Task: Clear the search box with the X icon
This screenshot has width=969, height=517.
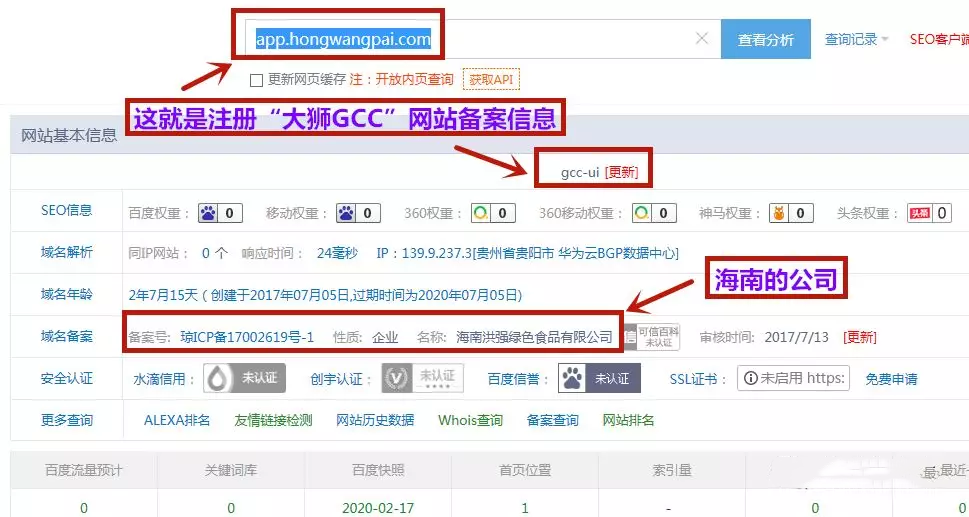Action: click(701, 38)
